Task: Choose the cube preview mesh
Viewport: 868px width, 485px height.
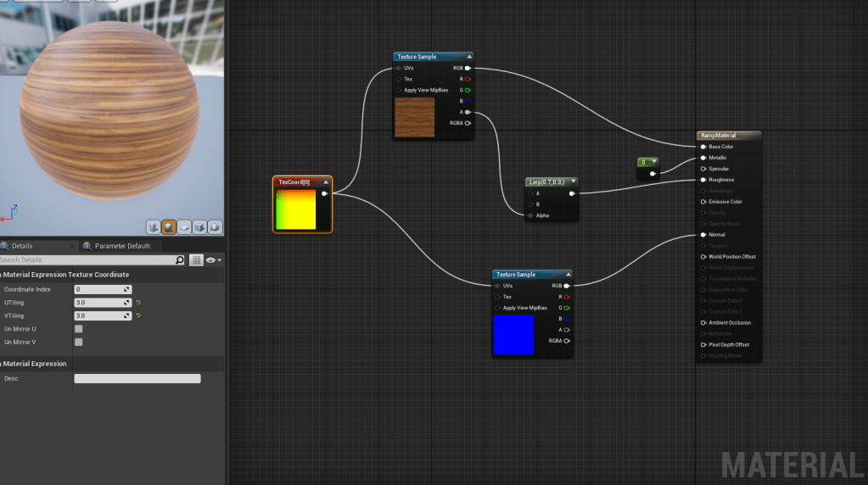Action: pos(199,226)
